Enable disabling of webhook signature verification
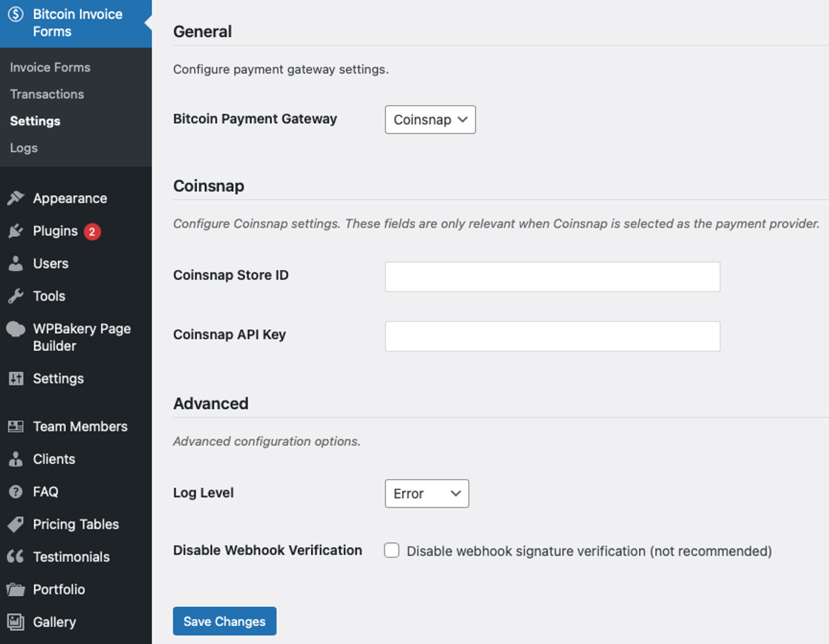Screen dimensions: 829x644 (x=391, y=550)
